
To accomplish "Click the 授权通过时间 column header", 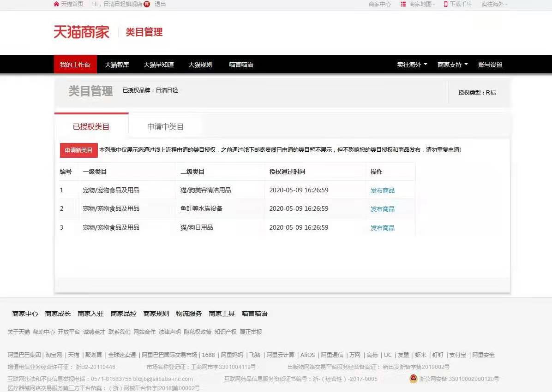I will 287,172.
